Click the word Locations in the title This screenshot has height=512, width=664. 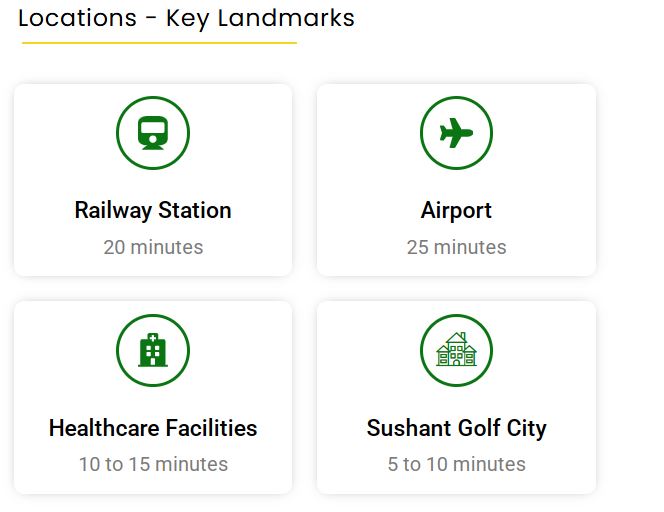(x=77, y=18)
